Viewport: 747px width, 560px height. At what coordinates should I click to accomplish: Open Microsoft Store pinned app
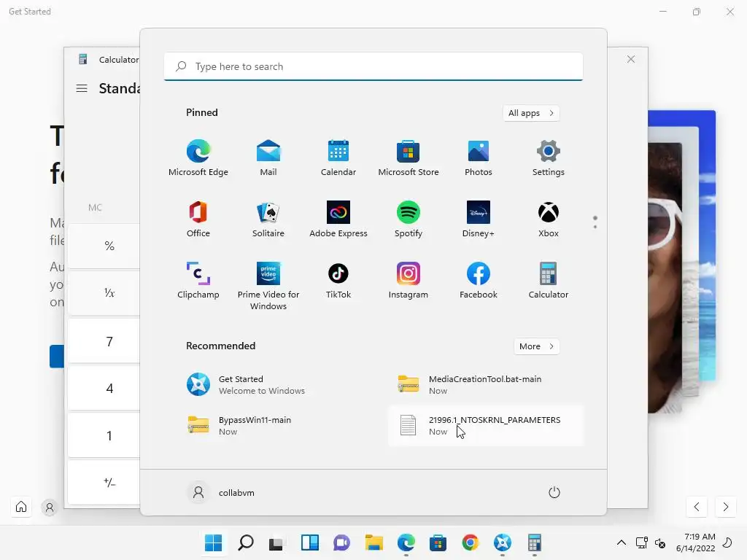(x=409, y=158)
